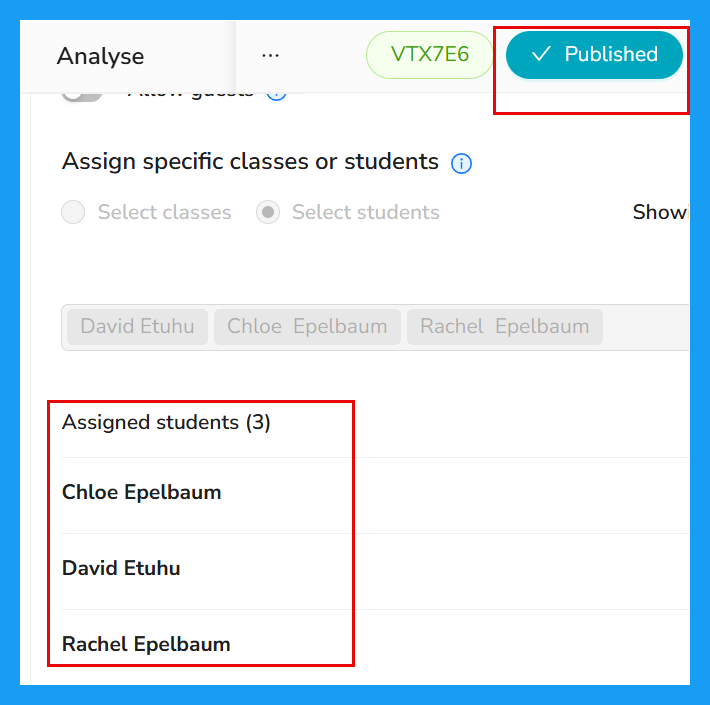Select the Chloe Epelbaum chip in student field
Image resolution: width=710 pixels, height=705 pixels.
(x=307, y=326)
